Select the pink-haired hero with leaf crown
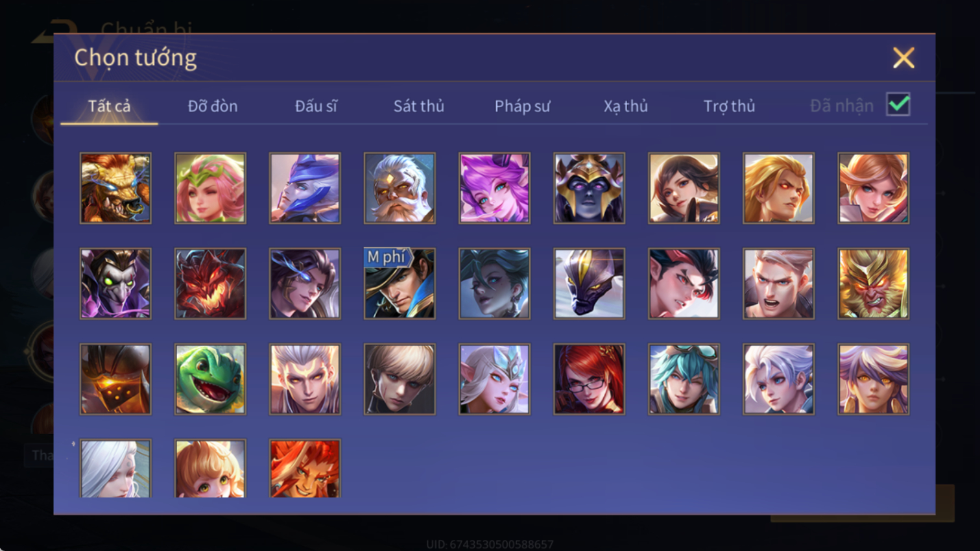 click(x=210, y=188)
